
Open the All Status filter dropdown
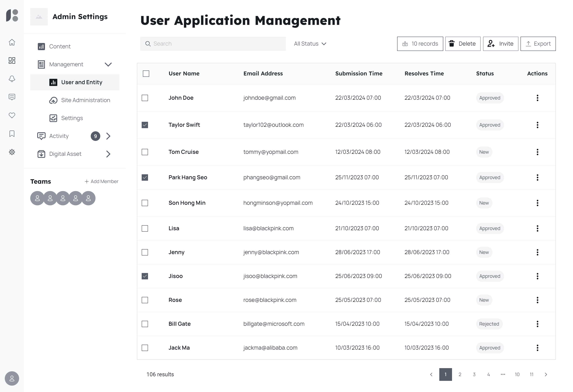click(x=310, y=44)
